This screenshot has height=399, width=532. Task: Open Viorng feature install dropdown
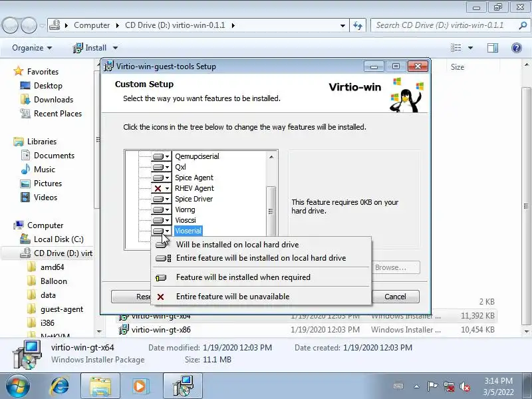[161, 209]
